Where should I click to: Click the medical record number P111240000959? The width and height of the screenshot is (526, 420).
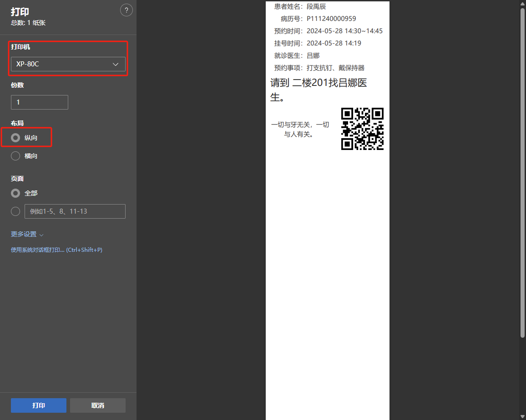pos(331,19)
